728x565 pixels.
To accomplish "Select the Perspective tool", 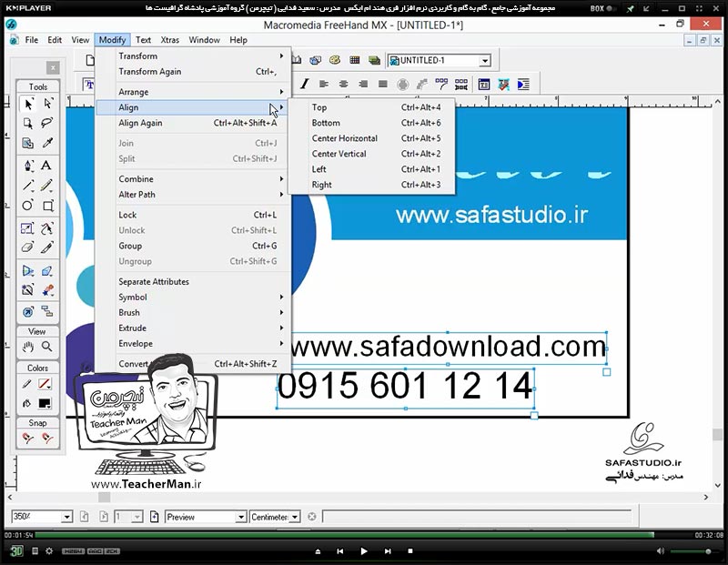I will 28,270.
